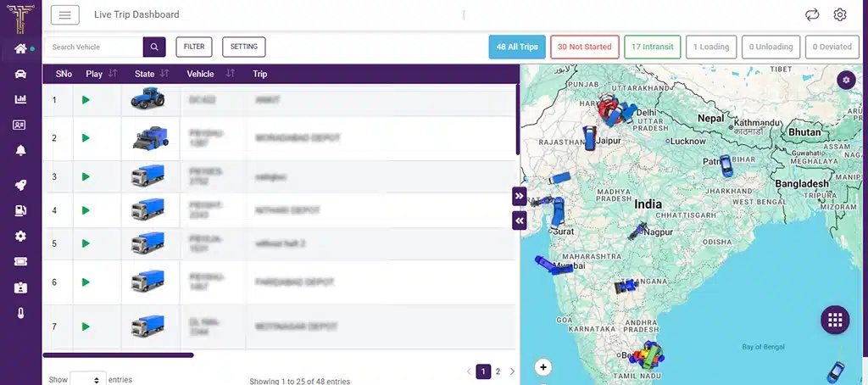Click vehicle marker near Nagpur
The width and height of the screenshot is (868, 385).
click(637, 231)
